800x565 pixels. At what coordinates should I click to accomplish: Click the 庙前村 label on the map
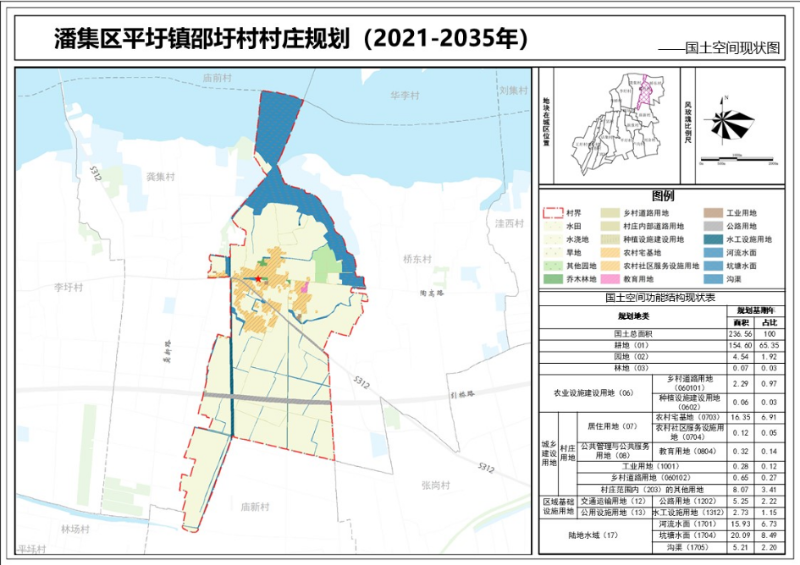pyautogui.click(x=217, y=78)
